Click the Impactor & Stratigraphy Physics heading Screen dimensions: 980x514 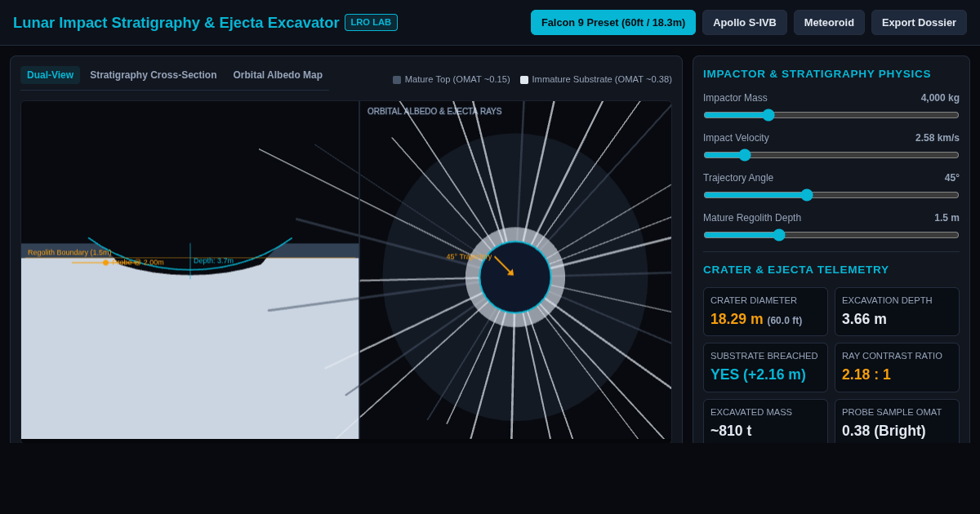pos(817,73)
